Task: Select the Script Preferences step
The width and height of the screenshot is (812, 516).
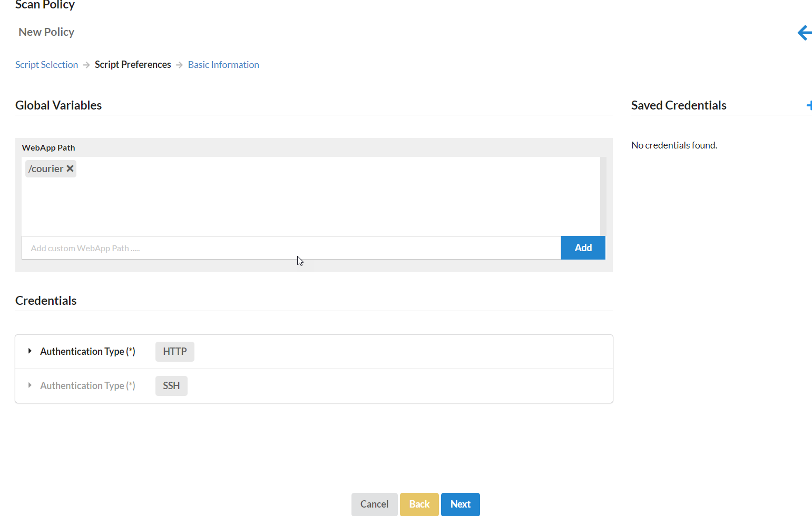Action: point(133,65)
